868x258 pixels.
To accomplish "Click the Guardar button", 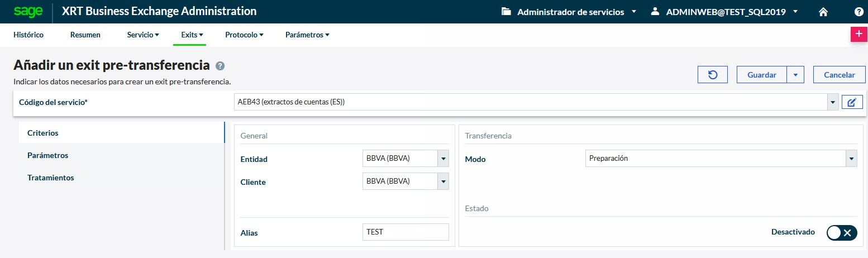I will pos(761,75).
